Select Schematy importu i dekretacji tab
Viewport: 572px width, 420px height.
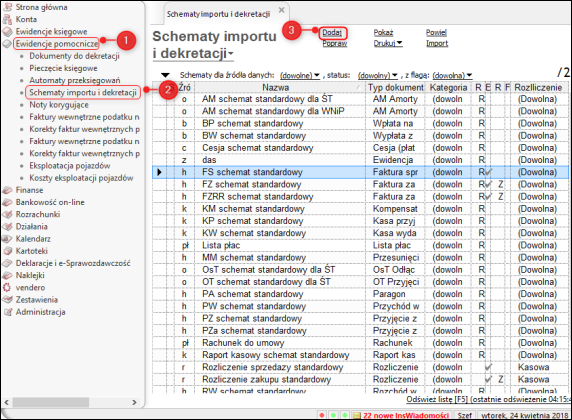point(219,14)
